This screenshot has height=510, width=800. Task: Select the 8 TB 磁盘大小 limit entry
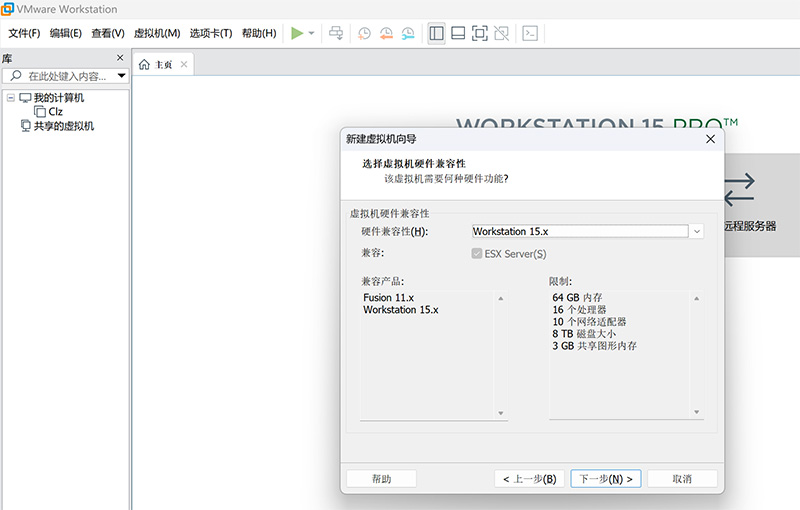click(x=584, y=334)
